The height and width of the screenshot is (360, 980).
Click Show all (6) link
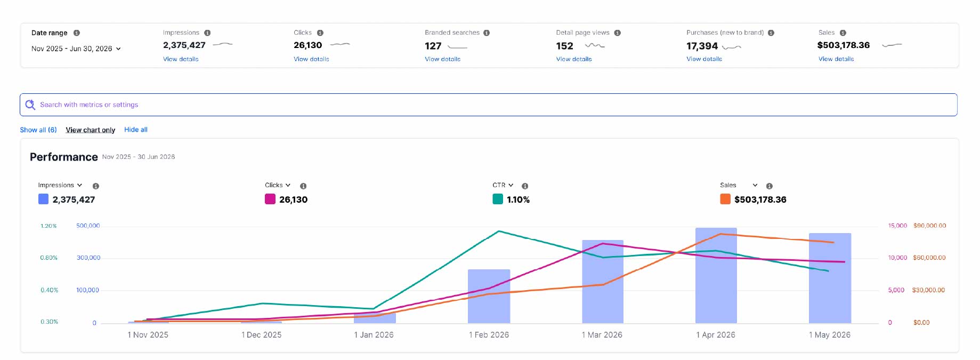coord(38,130)
